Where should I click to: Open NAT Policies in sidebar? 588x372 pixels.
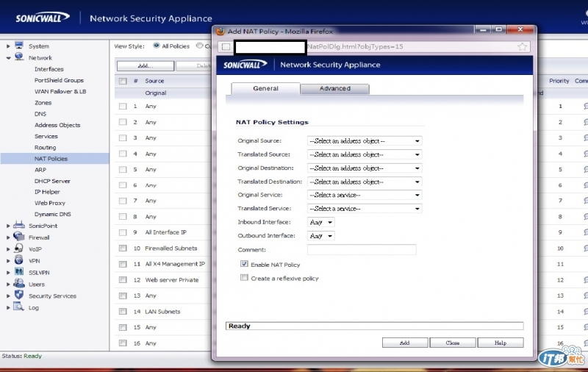[x=51, y=159]
